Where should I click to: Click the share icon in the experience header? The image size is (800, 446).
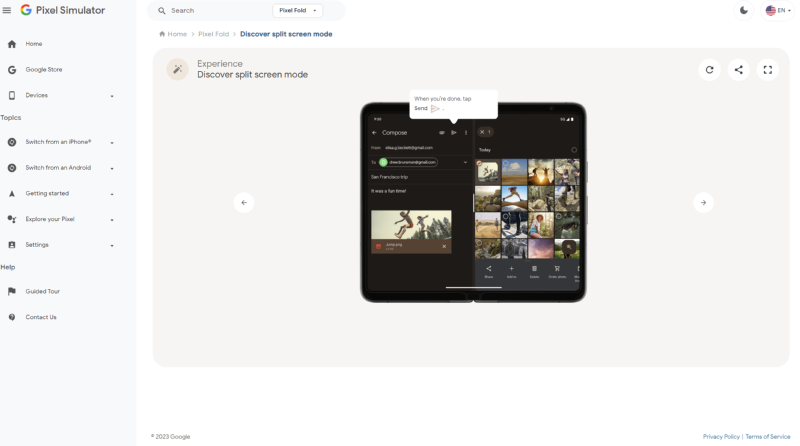(739, 70)
